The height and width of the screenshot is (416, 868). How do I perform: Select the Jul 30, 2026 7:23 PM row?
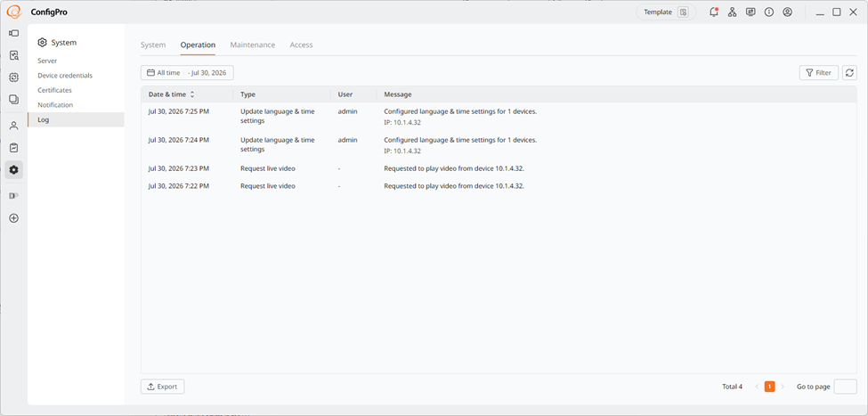(x=499, y=168)
